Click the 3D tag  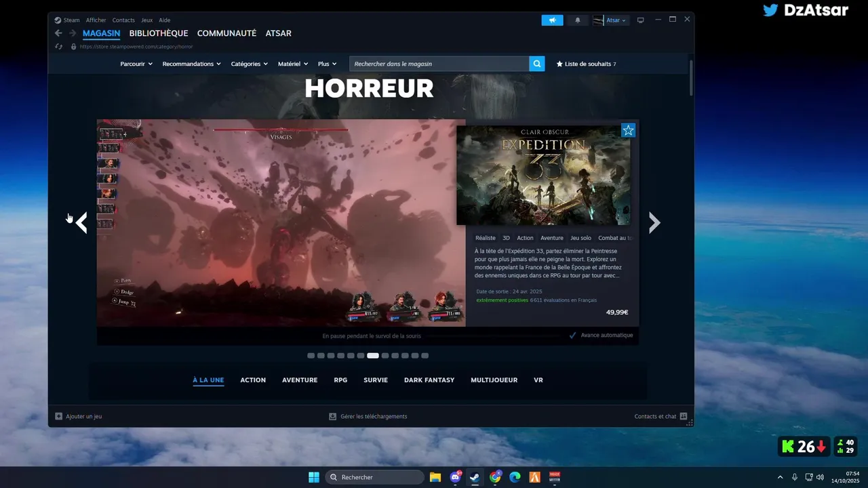(506, 238)
